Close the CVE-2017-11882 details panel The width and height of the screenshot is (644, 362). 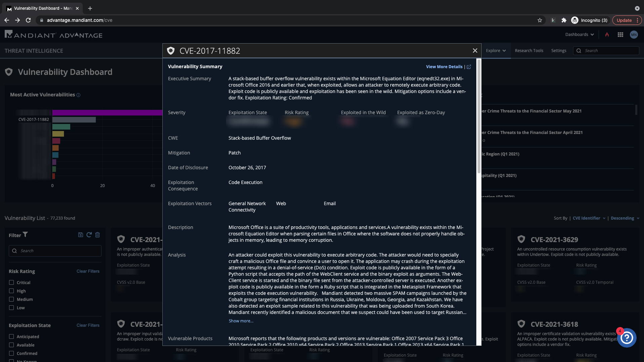click(x=475, y=51)
